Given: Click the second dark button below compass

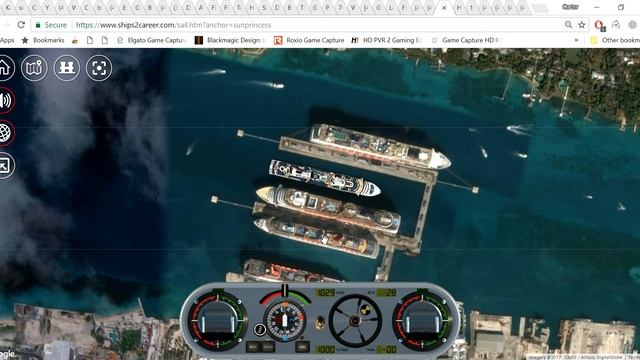Looking at the screenshot, I should pos(267,347).
